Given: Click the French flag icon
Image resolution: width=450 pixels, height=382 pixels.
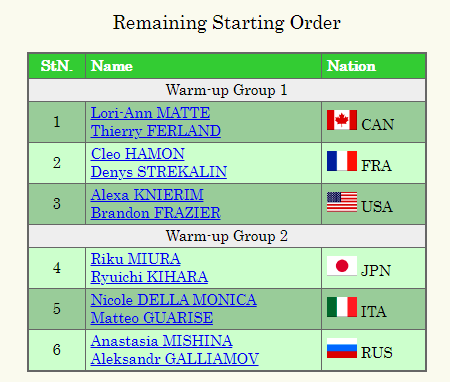Looking at the screenshot, I should [x=342, y=161].
